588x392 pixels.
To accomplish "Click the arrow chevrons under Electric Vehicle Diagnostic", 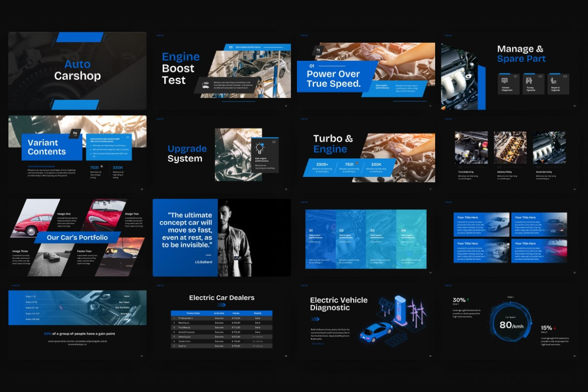I will click(x=314, y=319).
